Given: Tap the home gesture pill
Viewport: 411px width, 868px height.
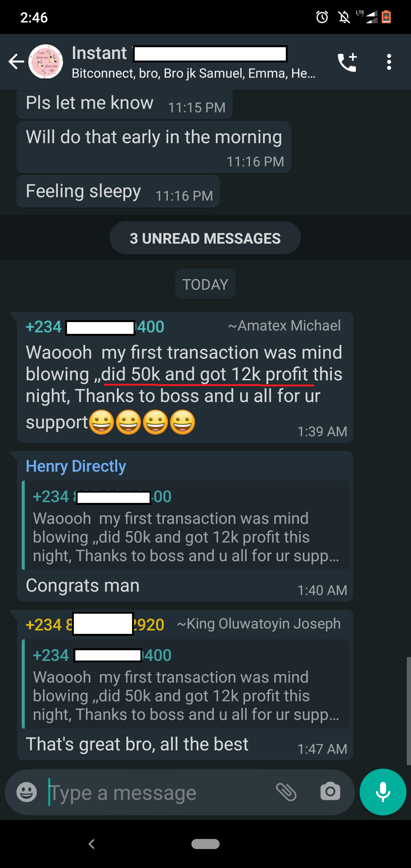Looking at the screenshot, I should 205,844.
